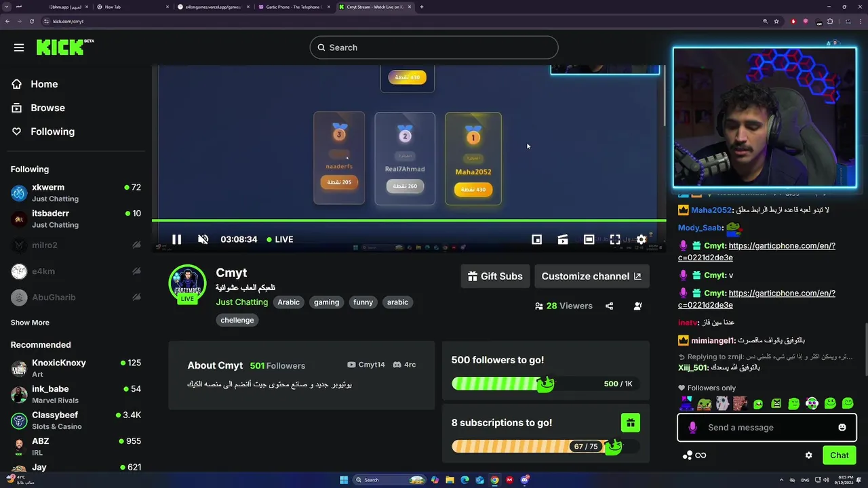Image resolution: width=868 pixels, height=488 pixels.
Task: Select the chellenge tag
Action: pos(237,320)
